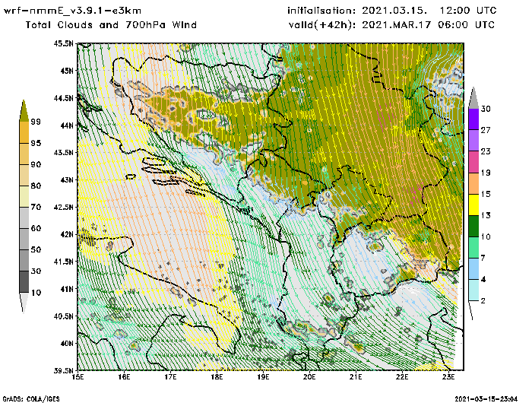The image size is (532, 403).
Task: Select swatch between 90 and 95 in cloud legend
Action: point(24,154)
